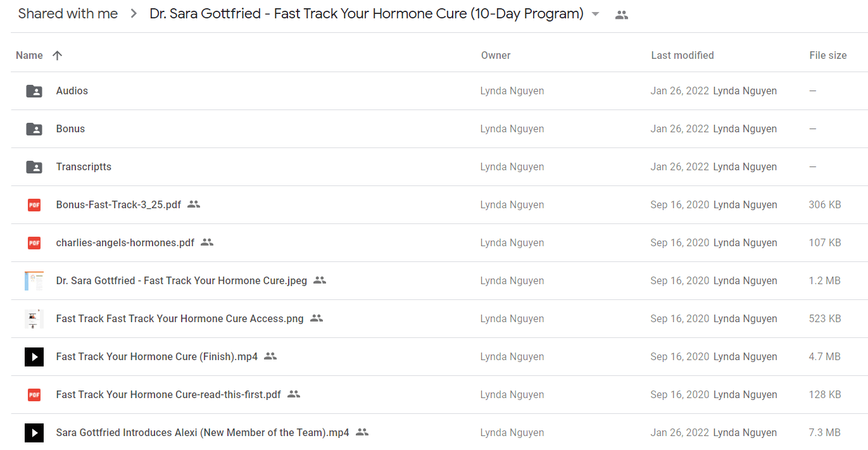The height and width of the screenshot is (450, 868).
Task: Click PDF icon for read-this-first.pdf
Action: click(34, 395)
